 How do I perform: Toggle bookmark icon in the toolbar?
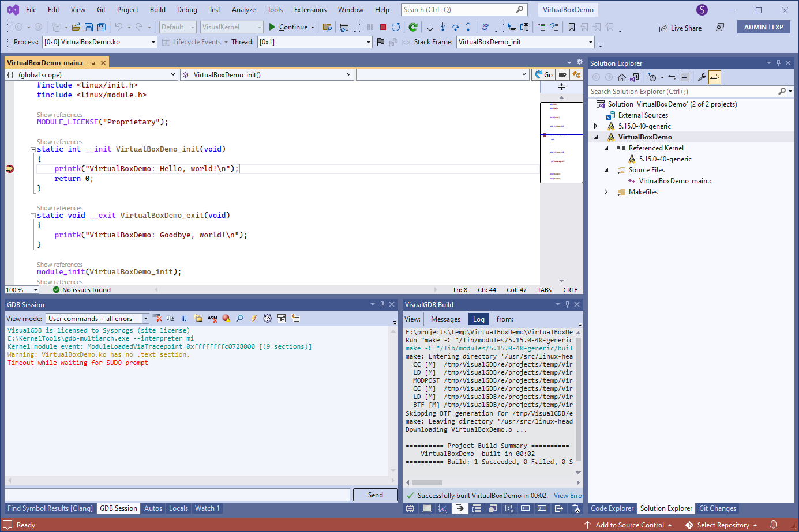572,27
